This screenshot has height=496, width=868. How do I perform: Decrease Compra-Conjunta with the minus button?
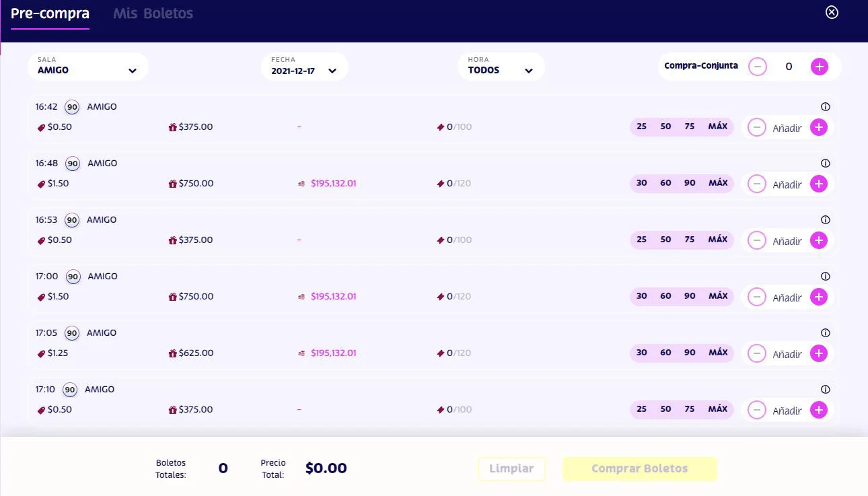pyautogui.click(x=758, y=66)
